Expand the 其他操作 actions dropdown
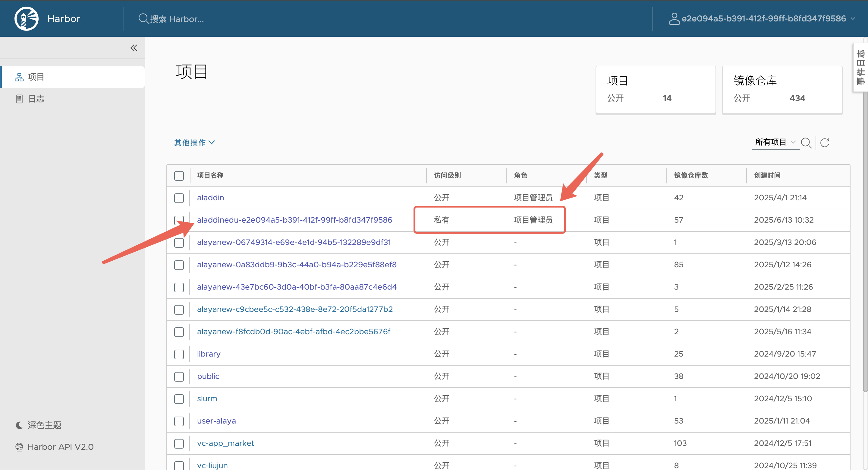Viewport: 868px width, 470px height. (194, 143)
